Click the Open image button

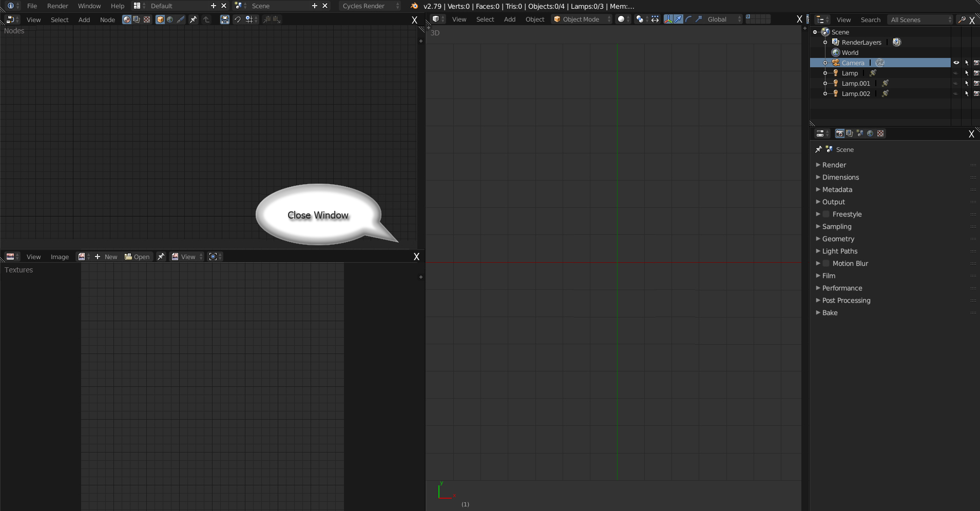coord(137,257)
